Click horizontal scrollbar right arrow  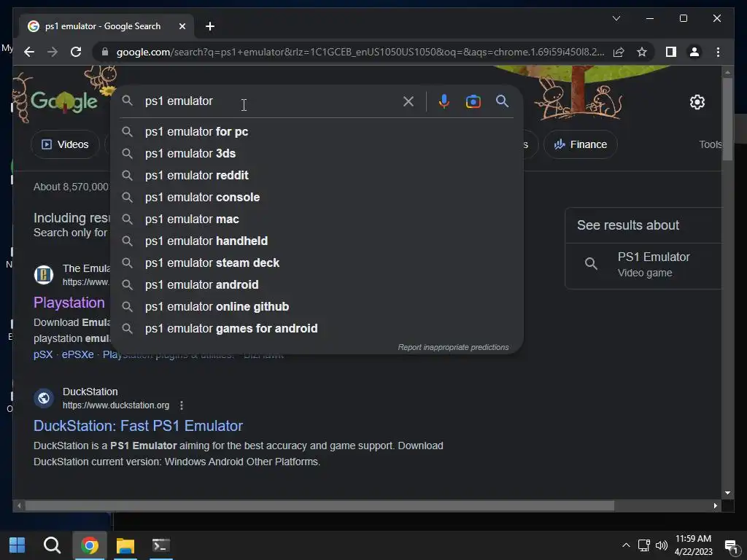point(716,506)
